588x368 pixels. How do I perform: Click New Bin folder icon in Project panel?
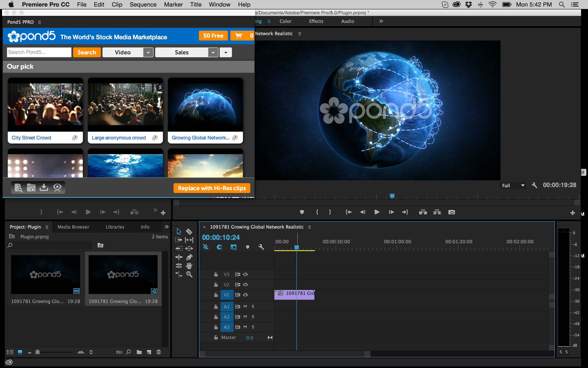(139, 352)
